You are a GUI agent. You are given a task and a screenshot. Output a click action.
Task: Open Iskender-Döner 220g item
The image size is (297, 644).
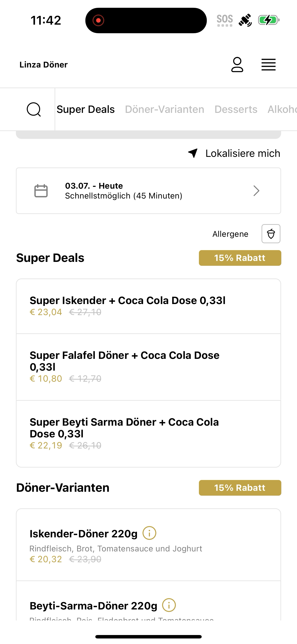[148, 545]
